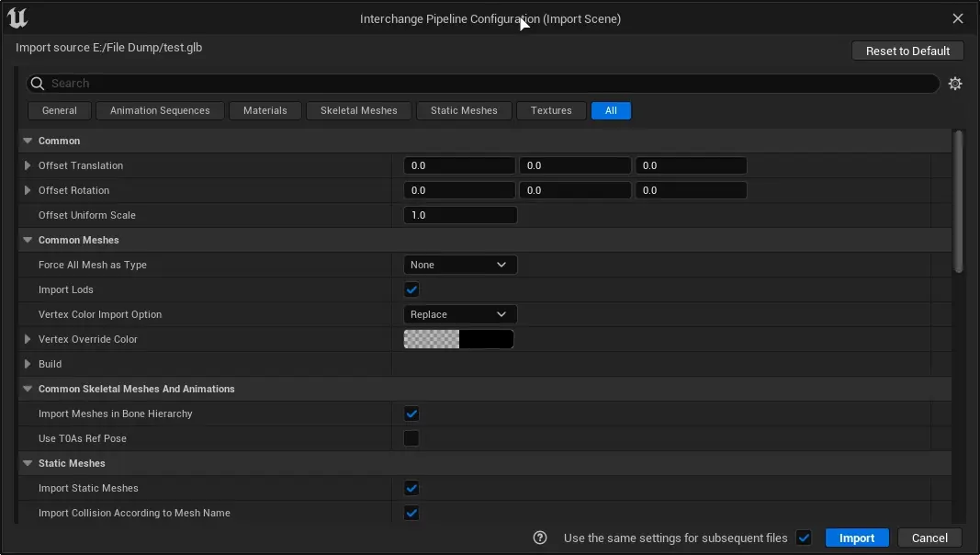Open the Vertex Override Color swatch

click(458, 339)
